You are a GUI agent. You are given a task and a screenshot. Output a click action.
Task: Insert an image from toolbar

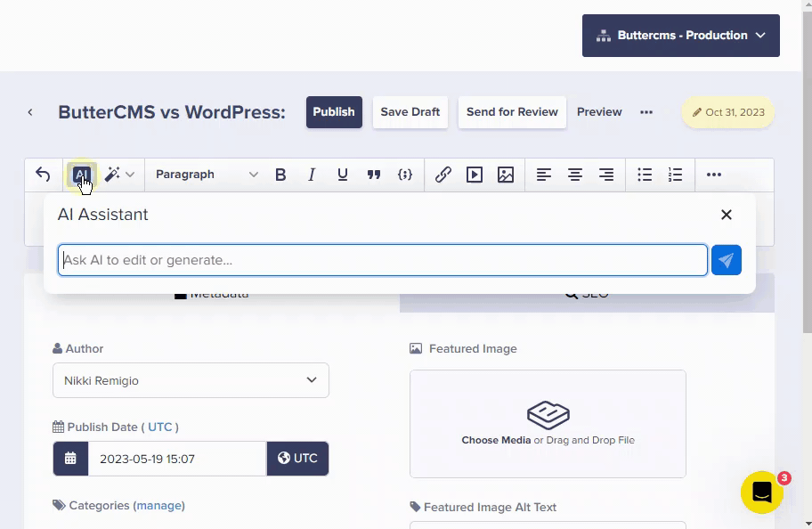(506, 175)
